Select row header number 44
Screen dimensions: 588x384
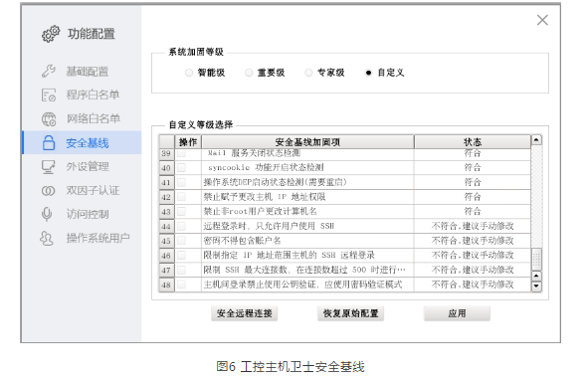click(x=166, y=226)
